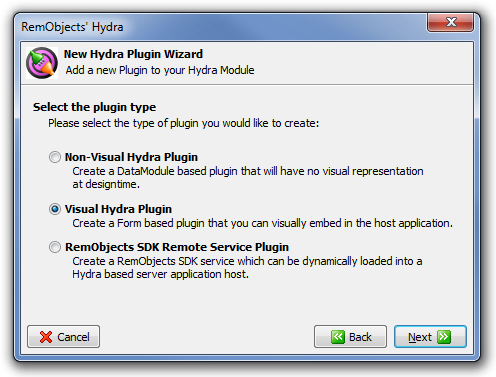Screen dimensions: 496x377
Task: Click the RemObjects SDK service description text
Action: click(247, 268)
